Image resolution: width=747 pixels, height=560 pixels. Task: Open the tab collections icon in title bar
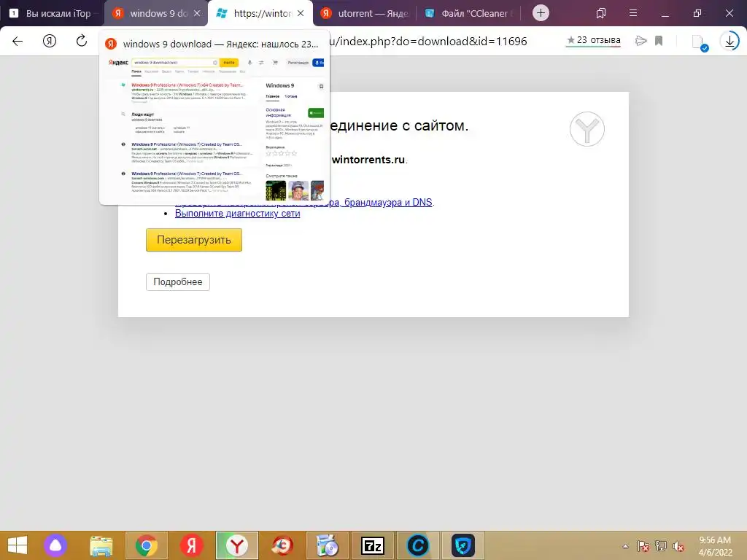point(601,13)
